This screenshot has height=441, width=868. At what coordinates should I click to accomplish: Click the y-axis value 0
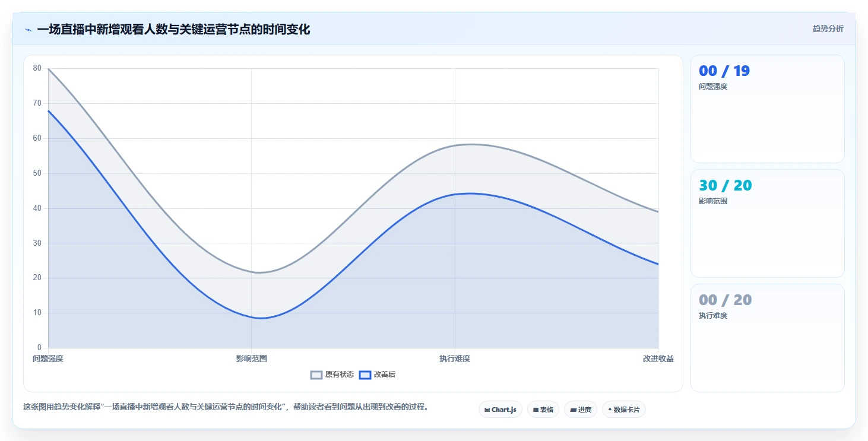pyautogui.click(x=39, y=348)
